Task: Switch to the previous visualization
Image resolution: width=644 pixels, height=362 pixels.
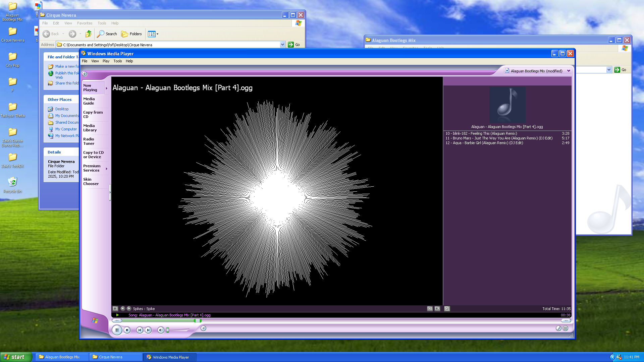Action: click(123, 308)
